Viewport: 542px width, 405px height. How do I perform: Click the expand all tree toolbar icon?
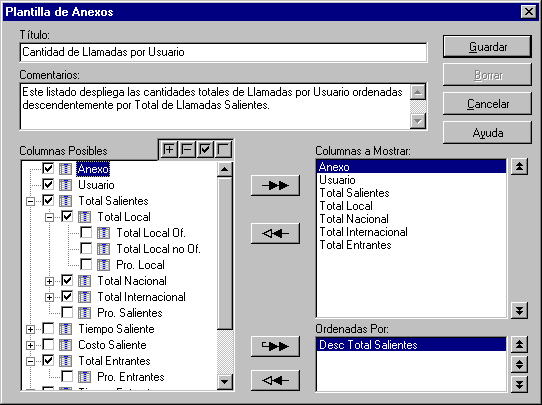tap(169, 150)
